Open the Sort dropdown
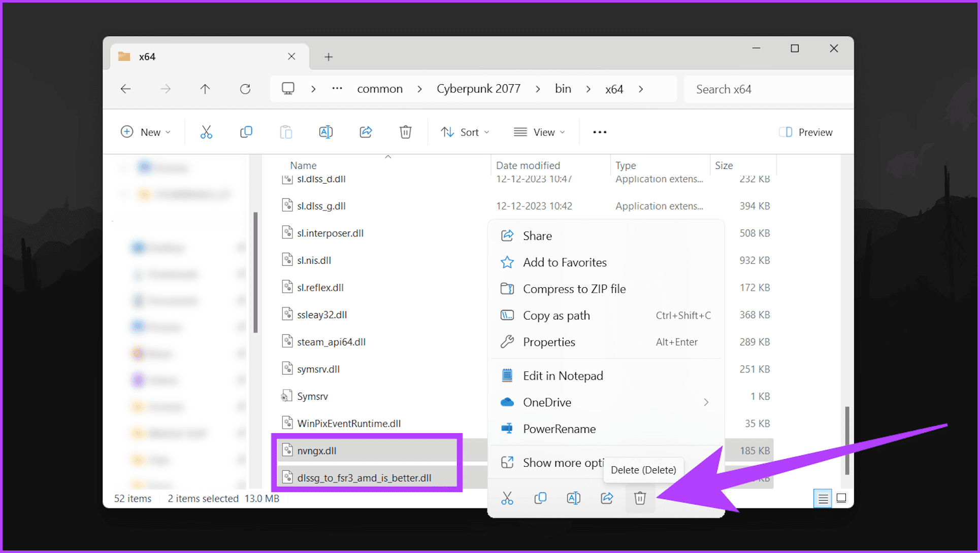 [x=465, y=132]
